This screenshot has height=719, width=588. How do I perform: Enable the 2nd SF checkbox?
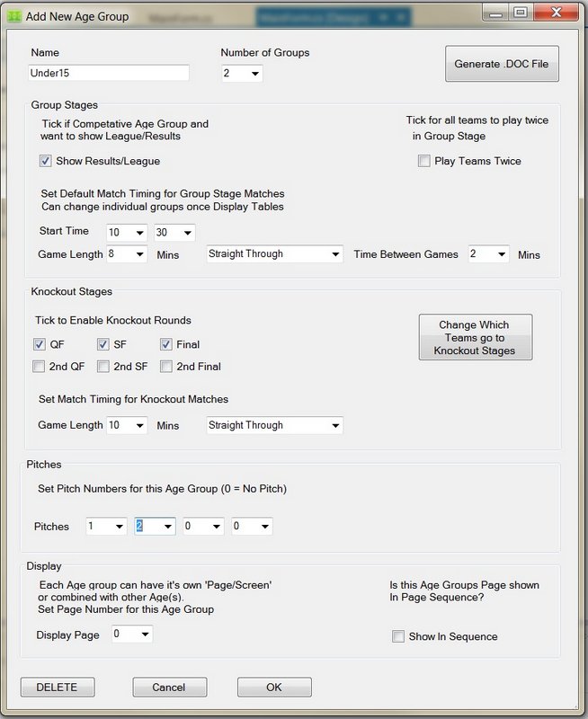pyautogui.click(x=103, y=366)
